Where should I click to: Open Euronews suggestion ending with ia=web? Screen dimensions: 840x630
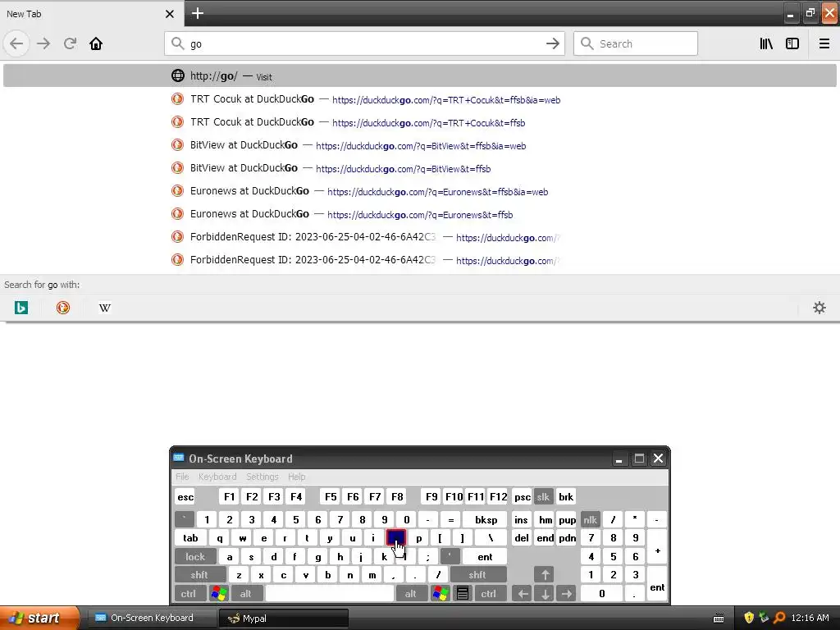tap(420, 191)
